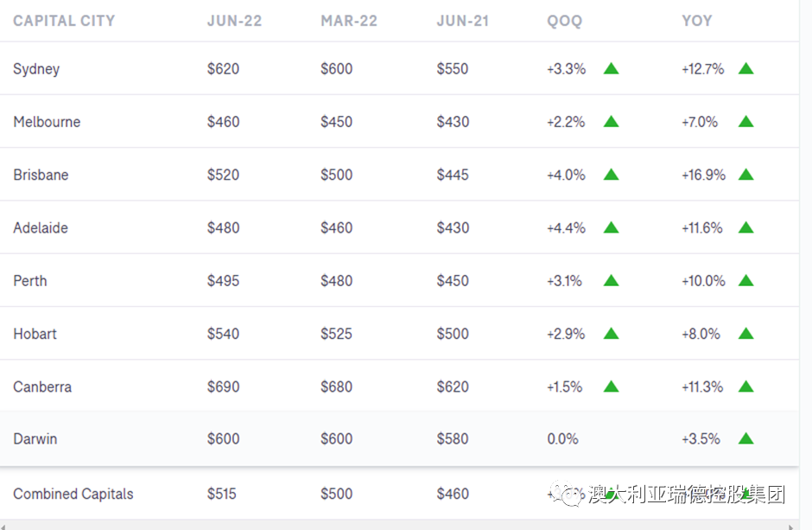Select the Combined Capitals row label
The width and height of the screenshot is (812, 530).
(73, 495)
